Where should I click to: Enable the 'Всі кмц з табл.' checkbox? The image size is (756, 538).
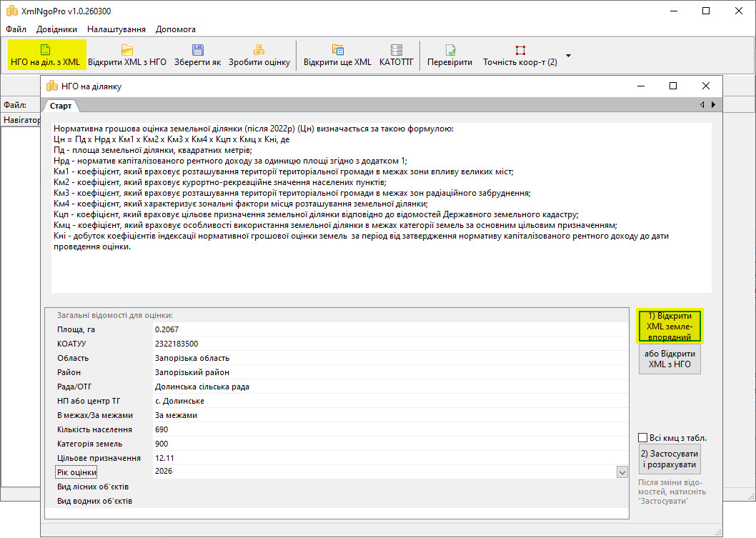click(643, 438)
